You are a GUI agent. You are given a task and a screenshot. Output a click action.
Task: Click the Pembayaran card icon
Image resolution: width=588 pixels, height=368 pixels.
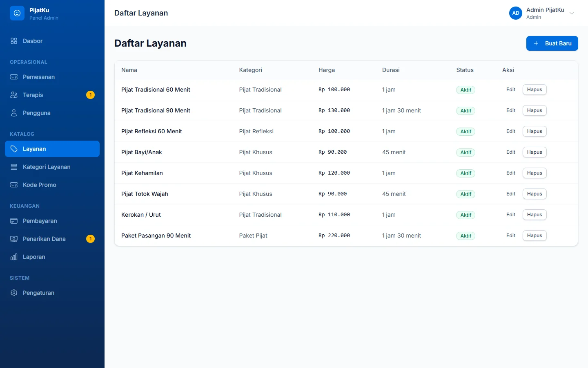[14, 221]
